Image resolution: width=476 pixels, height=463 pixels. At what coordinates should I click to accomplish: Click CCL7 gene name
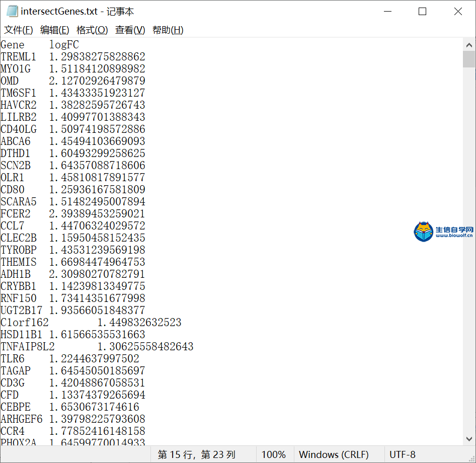tap(13, 226)
